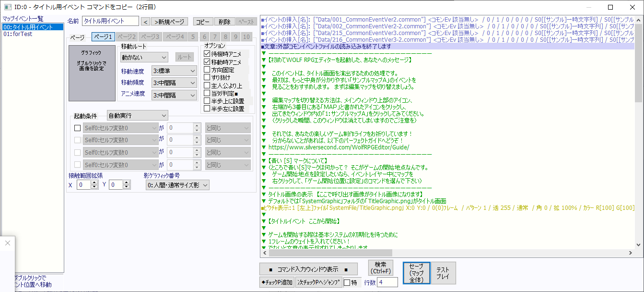Click 次チェックPへジャンプ button
The height and width of the screenshot is (292, 644).
318,282
